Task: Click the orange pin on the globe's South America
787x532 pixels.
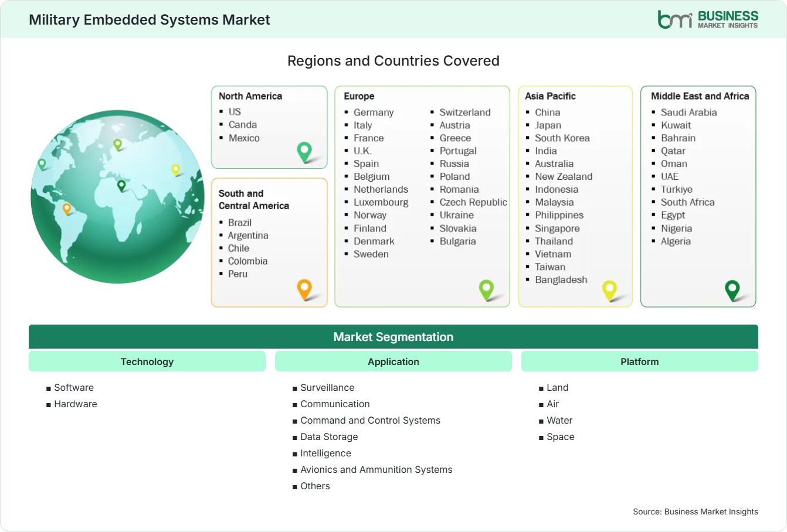Action: point(67,209)
